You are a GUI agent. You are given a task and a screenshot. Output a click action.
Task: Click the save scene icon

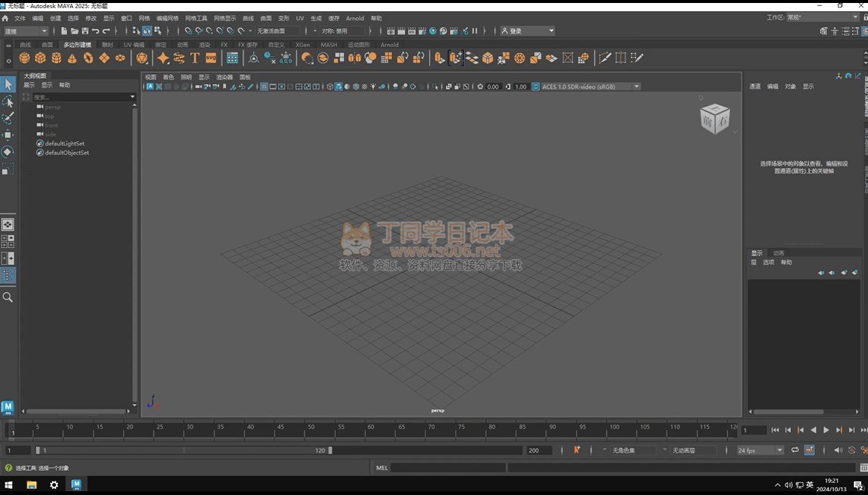pos(85,31)
